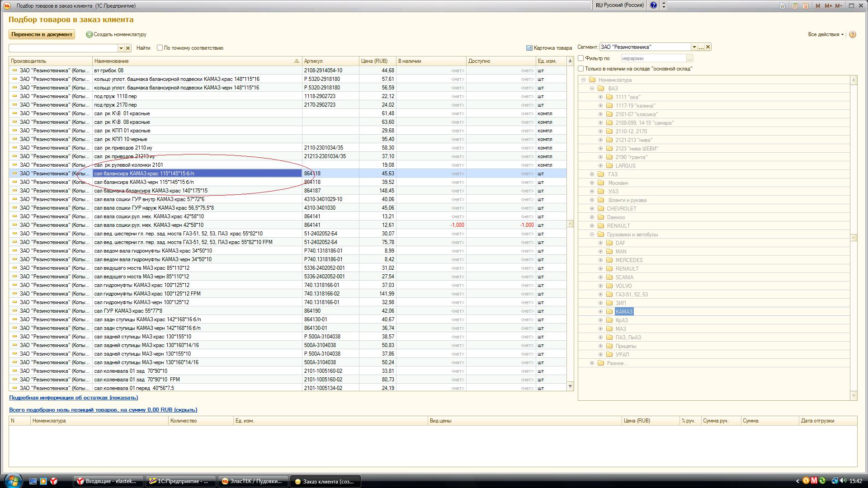Open the calendar icon in title bar

pos(805,6)
